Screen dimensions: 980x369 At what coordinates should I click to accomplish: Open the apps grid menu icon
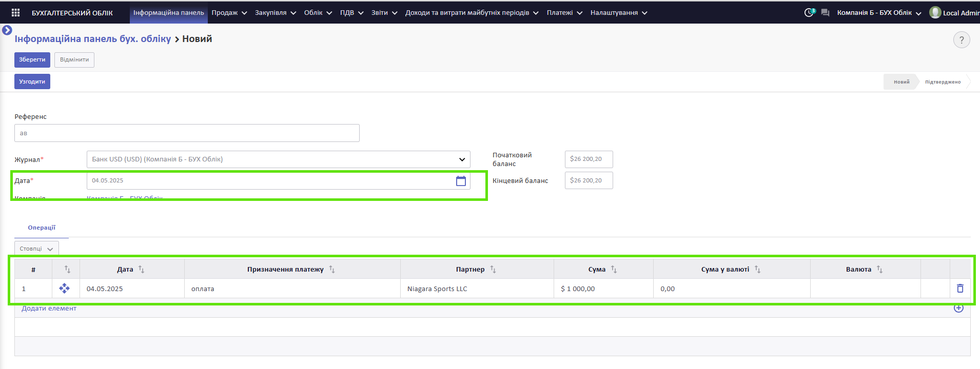point(15,13)
